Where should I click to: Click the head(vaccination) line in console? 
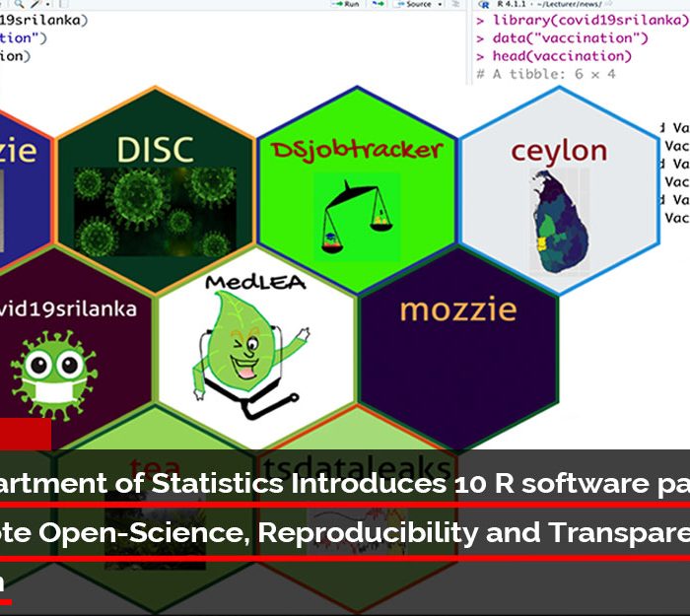[x=562, y=56]
